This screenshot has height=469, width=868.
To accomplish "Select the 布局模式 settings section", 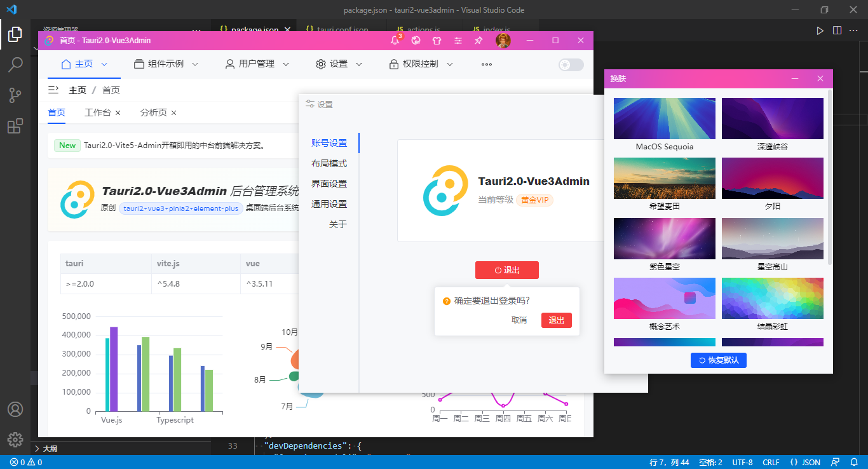I will tap(331, 163).
